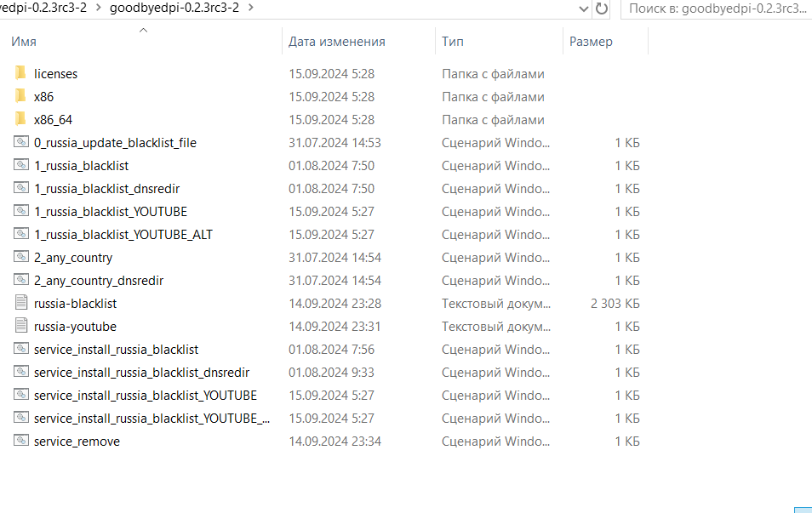Click Папка с файлами type of licenses
This screenshot has width=812, height=513.
493,74
